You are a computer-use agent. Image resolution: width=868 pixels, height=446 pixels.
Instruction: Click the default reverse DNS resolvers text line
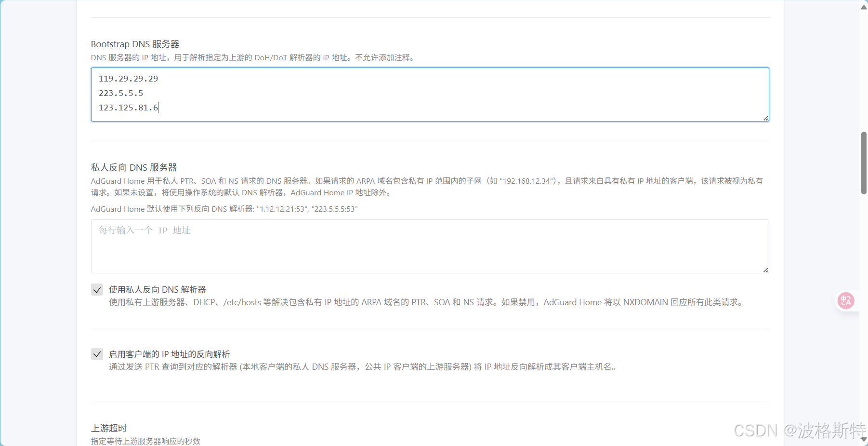(224, 209)
